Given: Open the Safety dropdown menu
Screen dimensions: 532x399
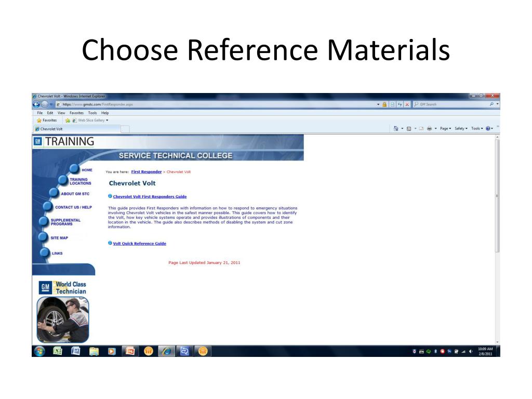Looking at the screenshot, I should pos(461,129).
